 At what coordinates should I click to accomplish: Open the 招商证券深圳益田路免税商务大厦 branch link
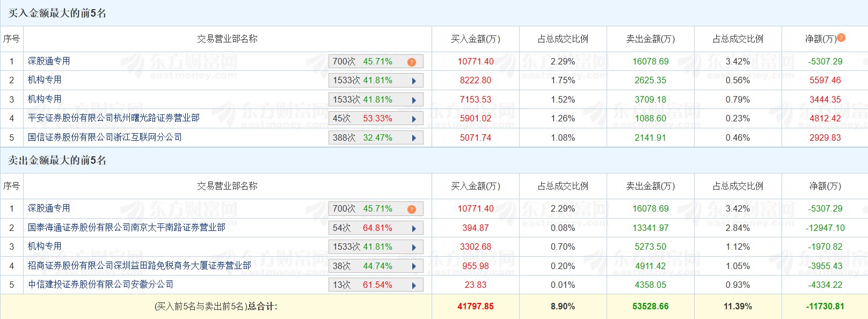point(139,266)
